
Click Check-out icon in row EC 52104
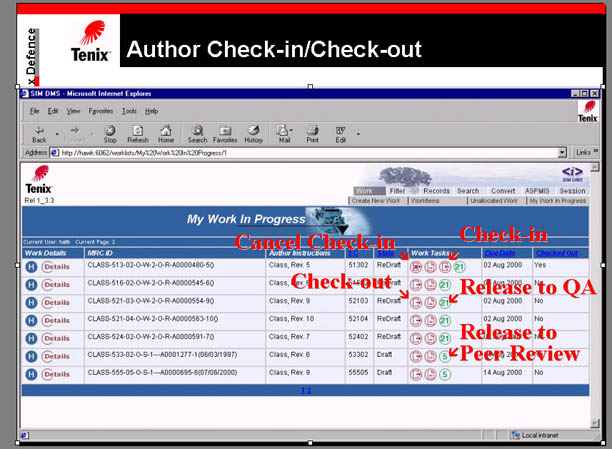(x=416, y=321)
